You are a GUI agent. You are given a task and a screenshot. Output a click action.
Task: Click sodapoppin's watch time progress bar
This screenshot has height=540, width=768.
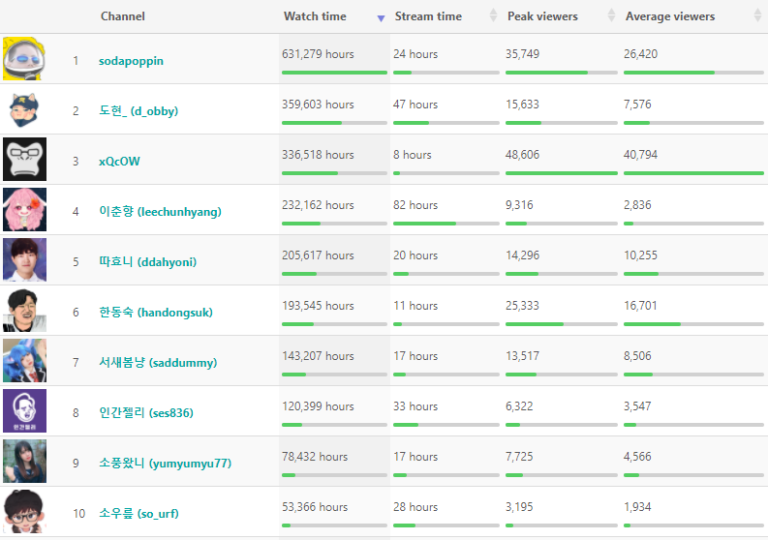334,73
